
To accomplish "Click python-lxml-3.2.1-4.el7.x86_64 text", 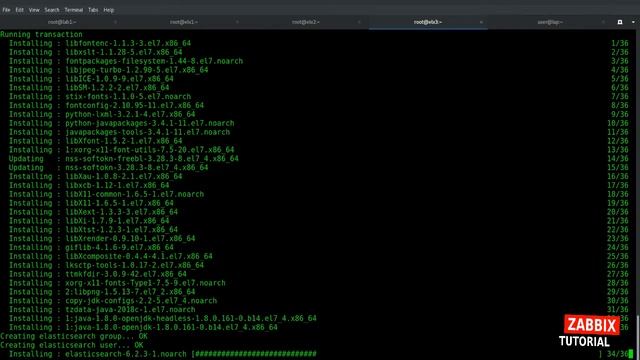I will click(x=130, y=114).
